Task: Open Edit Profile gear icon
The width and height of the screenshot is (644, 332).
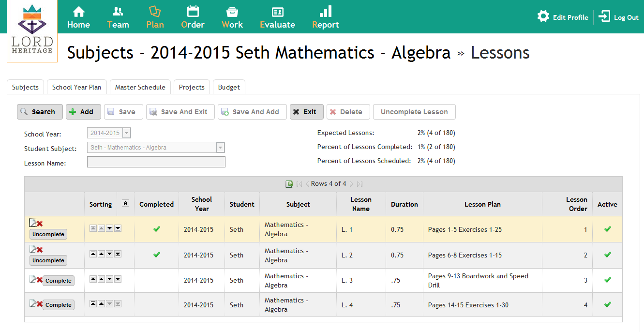Action: point(543,16)
